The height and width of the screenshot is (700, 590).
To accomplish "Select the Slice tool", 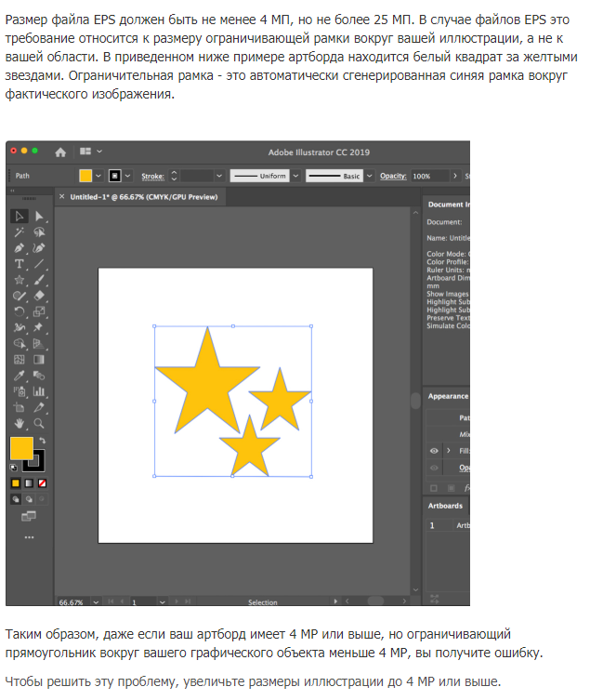I will click(x=39, y=407).
